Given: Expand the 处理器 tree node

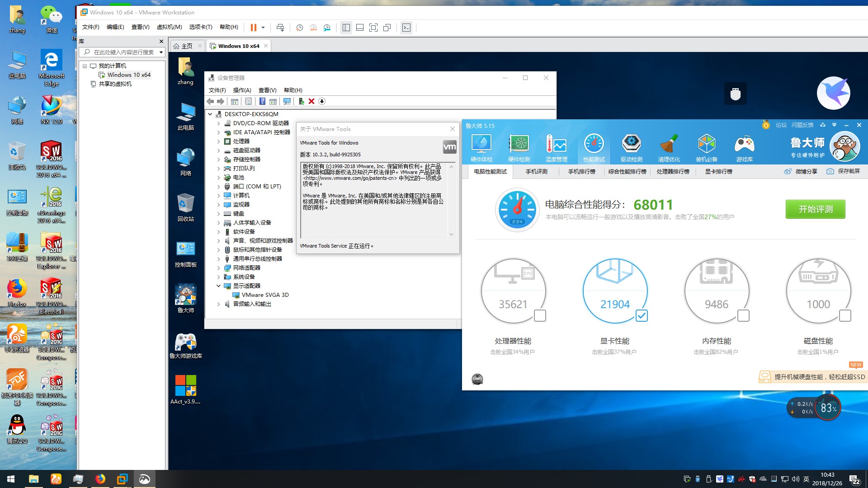Looking at the screenshot, I should pos(218,141).
